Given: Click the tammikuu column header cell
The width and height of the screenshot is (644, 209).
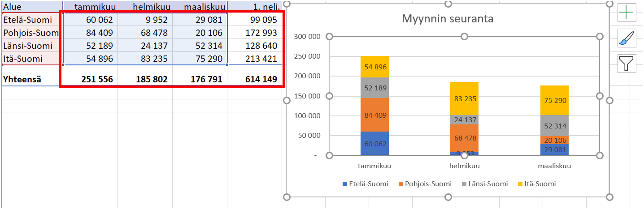Looking at the screenshot, I should click(90, 7).
